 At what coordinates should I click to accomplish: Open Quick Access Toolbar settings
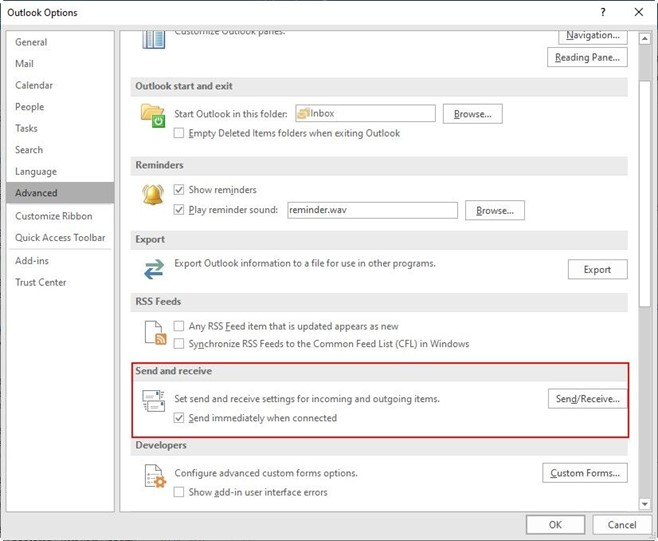coord(60,238)
